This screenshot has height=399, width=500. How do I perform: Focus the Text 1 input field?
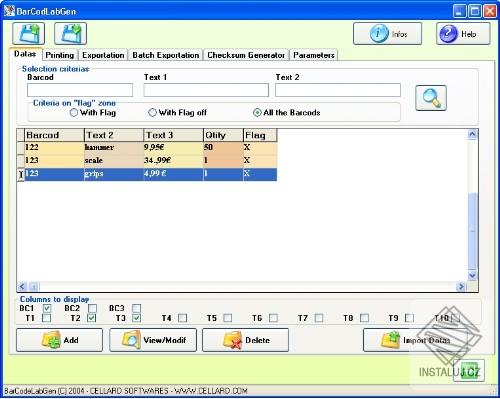point(206,90)
